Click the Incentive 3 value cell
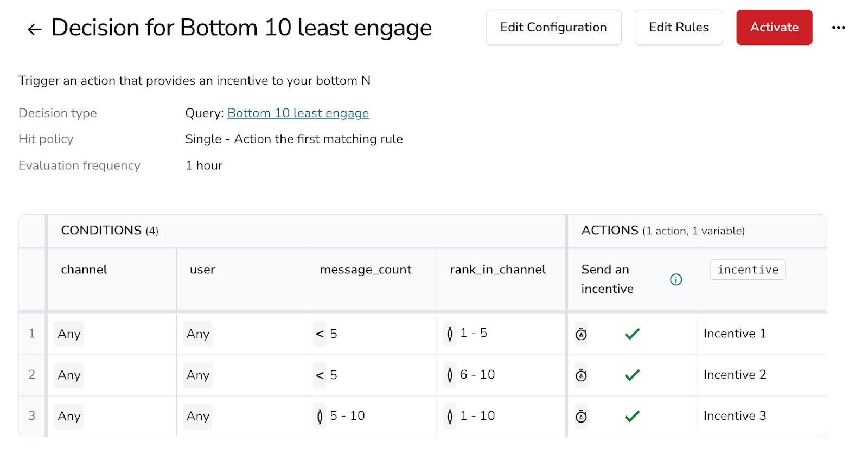Image resolution: width=868 pixels, height=454 pixels. click(735, 416)
